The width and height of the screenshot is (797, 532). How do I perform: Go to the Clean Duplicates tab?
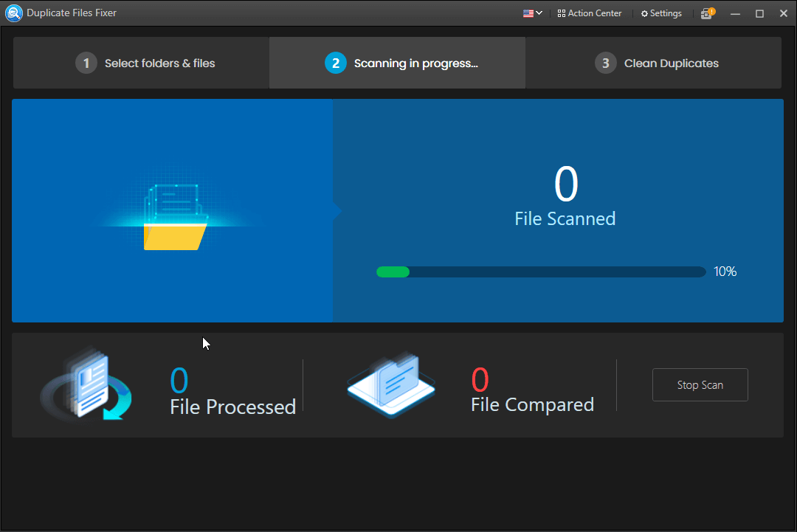[653, 63]
